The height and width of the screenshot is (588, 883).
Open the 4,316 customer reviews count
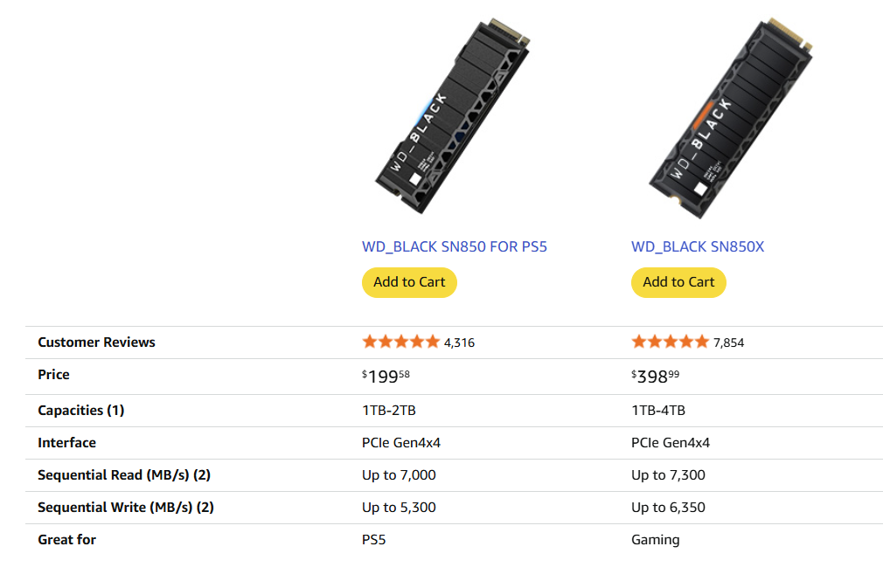[x=459, y=342]
